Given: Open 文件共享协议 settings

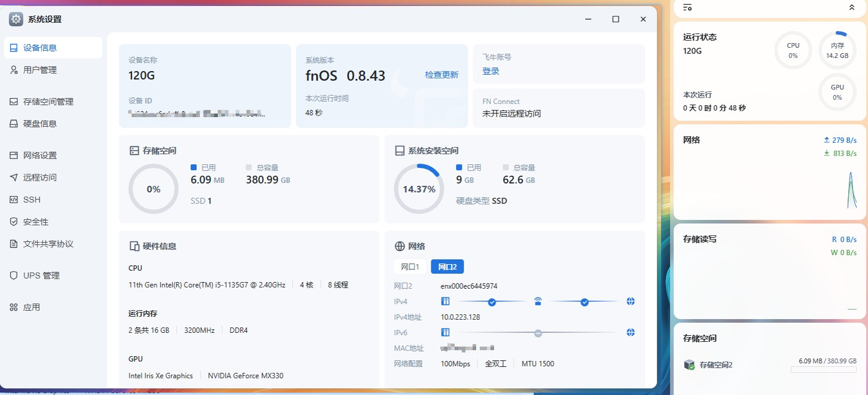Looking at the screenshot, I should coord(48,244).
